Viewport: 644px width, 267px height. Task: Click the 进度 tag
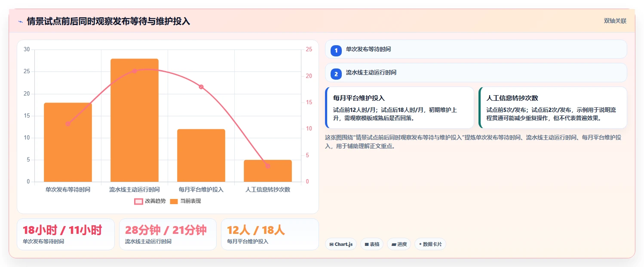coord(399,244)
